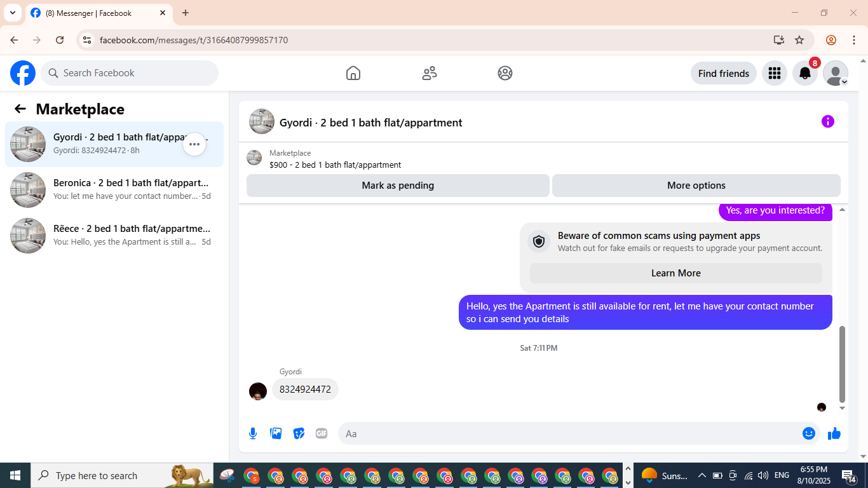Close the Messenger | Facebook tab

click(x=163, y=13)
